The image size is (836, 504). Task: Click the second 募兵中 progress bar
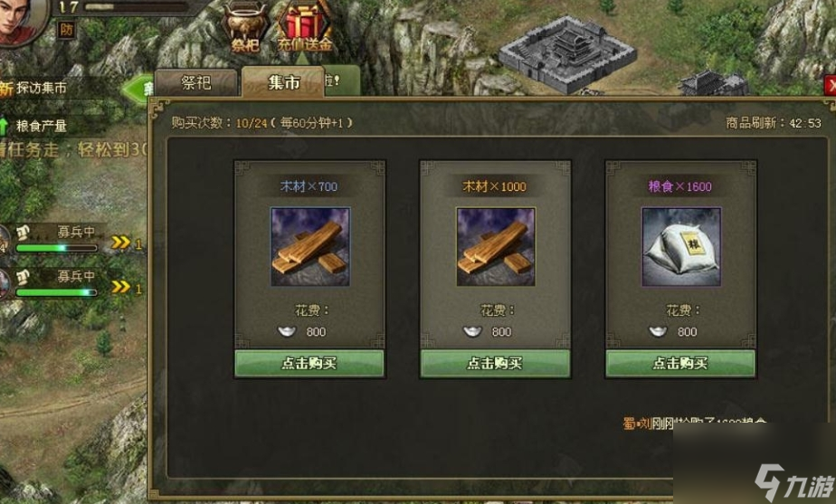(x=56, y=292)
